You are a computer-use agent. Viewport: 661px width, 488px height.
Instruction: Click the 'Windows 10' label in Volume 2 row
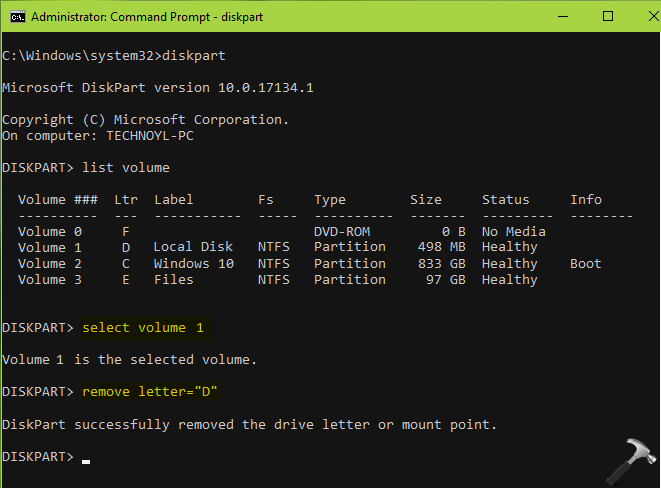(193, 263)
